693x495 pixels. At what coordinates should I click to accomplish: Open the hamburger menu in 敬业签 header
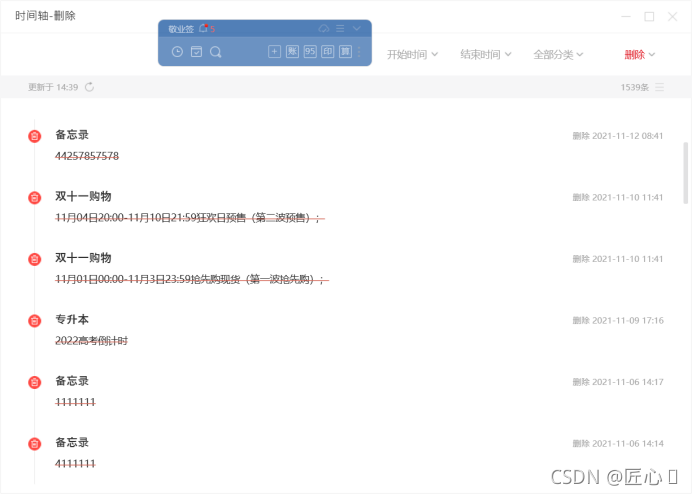340,29
